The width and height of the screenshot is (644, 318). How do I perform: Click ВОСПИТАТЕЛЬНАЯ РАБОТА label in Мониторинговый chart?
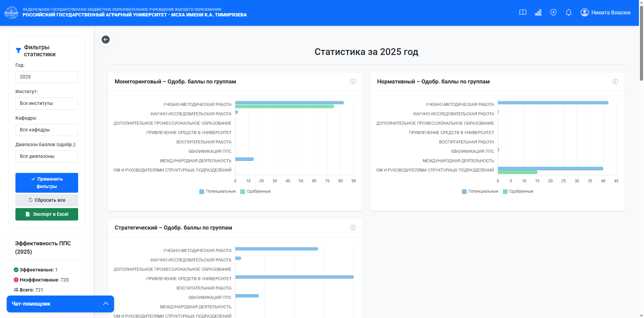pyautogui.click(x=204, y=142)
